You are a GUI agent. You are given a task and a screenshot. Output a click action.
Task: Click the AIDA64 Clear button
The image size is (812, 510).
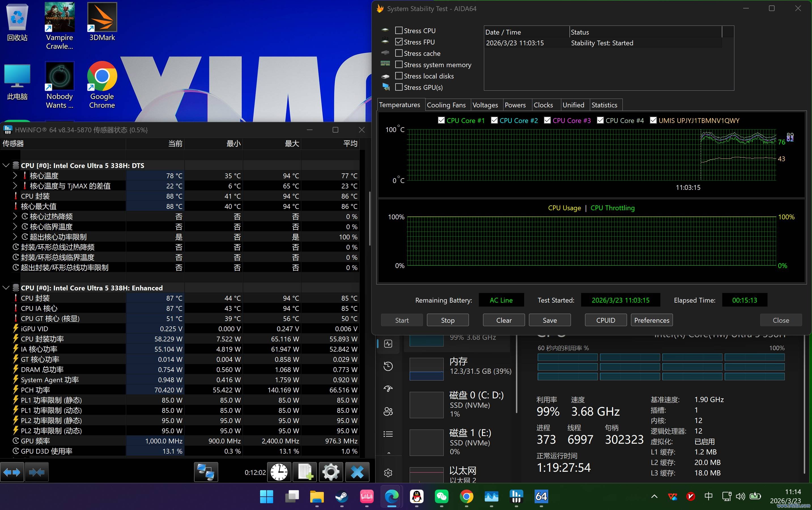[x=504, y=320]
